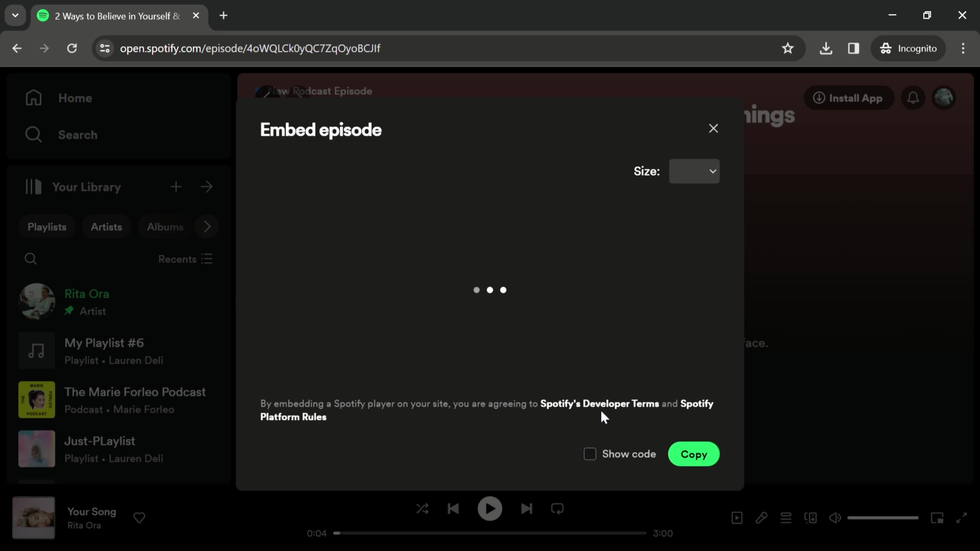Click the repeat/loop playback icon

[x=558, y=509]
